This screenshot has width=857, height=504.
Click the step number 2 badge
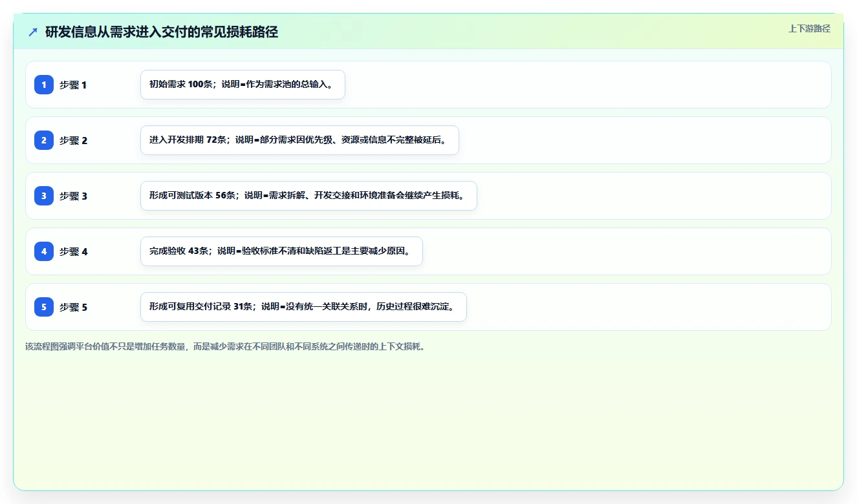click(x=44, y=140)
